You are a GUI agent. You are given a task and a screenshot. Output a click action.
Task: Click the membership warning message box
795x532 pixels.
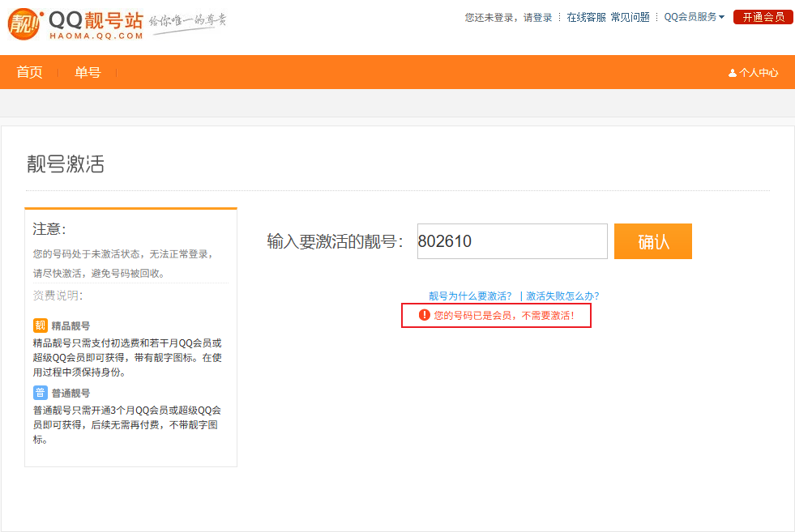tap(496, 316)
